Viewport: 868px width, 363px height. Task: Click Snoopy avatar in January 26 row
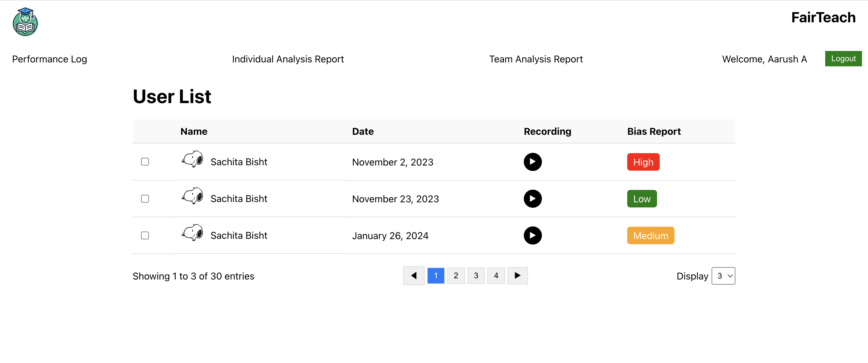pyautogui.click(x=192, y=233)
